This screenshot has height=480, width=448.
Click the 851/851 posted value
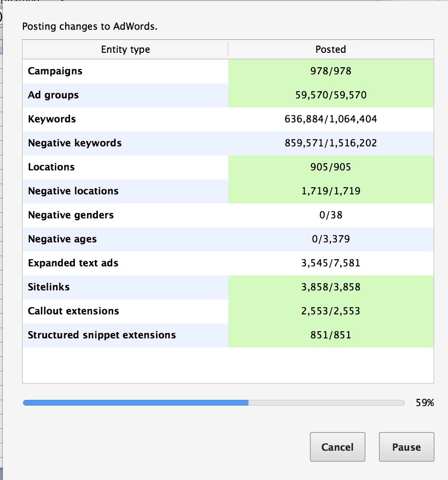point(330,335)
